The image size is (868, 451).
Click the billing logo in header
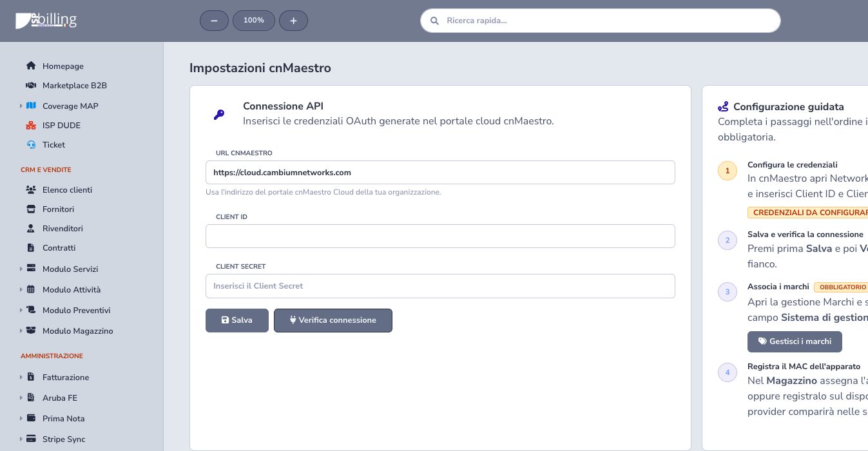coord(46,21)
